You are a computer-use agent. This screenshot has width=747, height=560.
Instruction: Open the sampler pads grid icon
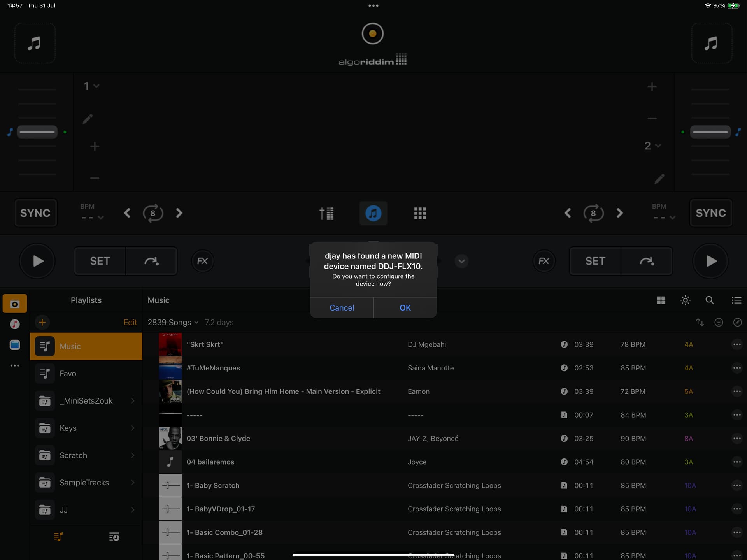[420, 213]
